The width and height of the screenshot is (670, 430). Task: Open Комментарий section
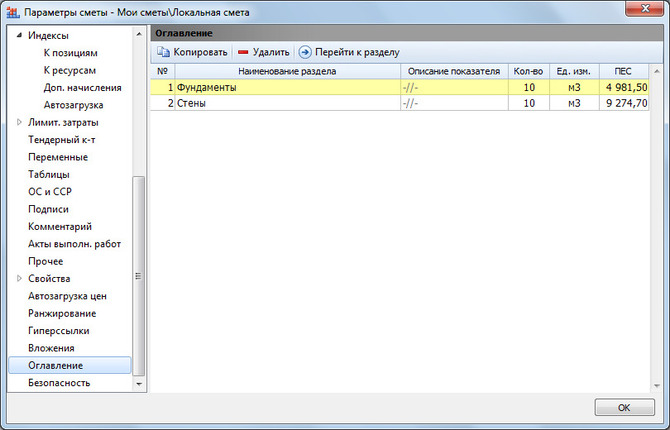pyautogui.click(x=60, y=227)
